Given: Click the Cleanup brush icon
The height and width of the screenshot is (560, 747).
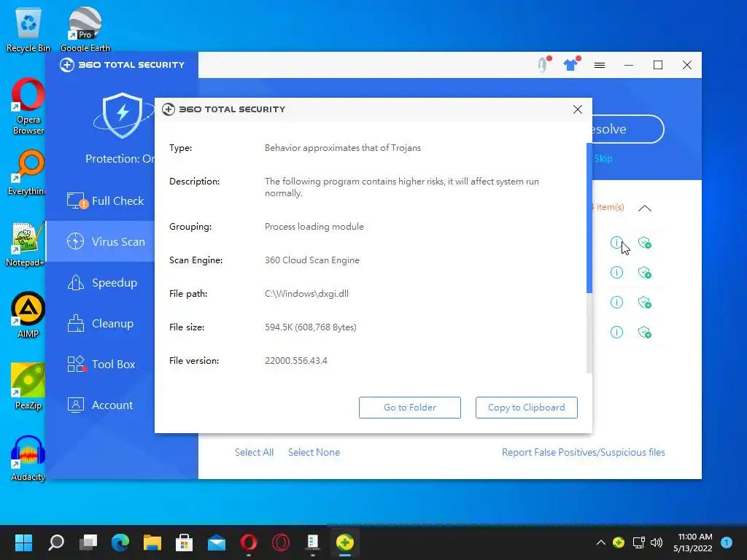Looking at the screenshot, I should 76,323.
